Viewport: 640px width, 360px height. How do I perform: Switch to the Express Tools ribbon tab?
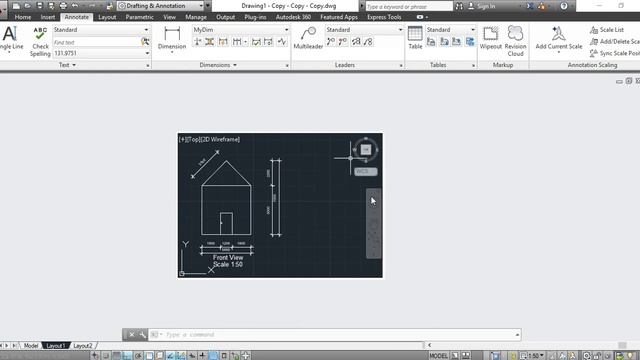[384, 17]
